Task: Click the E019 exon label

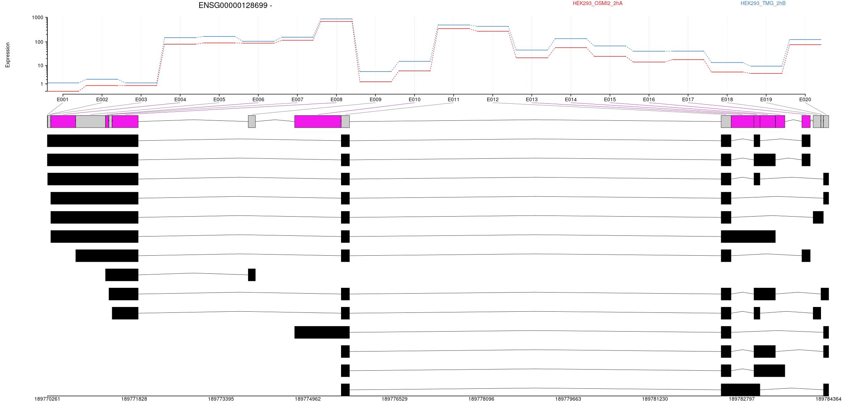Action: (766, 99)
